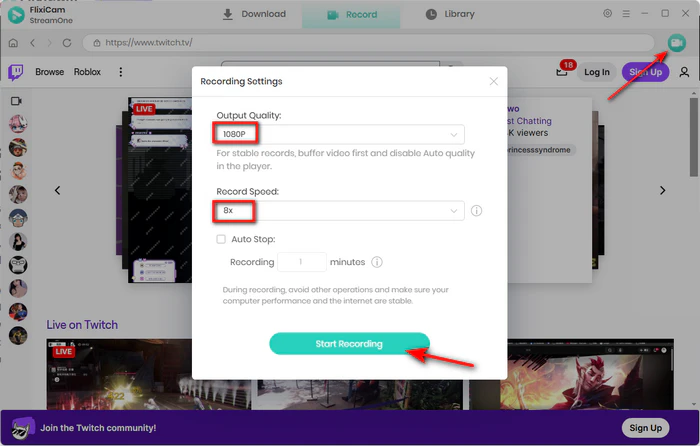Open the ninth sidebar channel avatar

(x=18, y=312)
